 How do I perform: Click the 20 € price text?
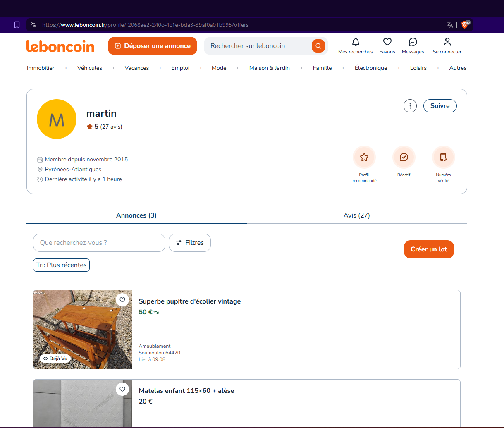[146, 402]
